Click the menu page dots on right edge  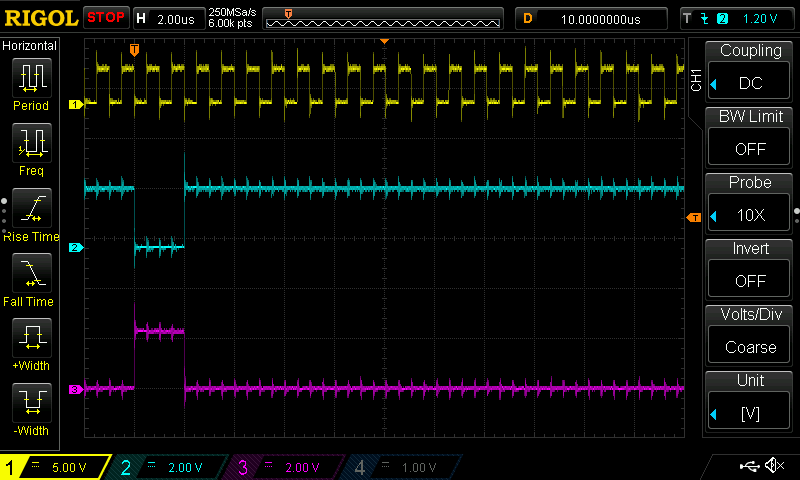click(x=797, y=216)
